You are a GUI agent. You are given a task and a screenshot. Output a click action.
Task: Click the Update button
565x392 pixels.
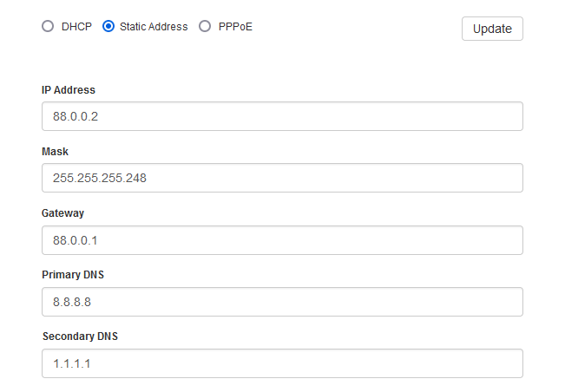coord(492,28)
